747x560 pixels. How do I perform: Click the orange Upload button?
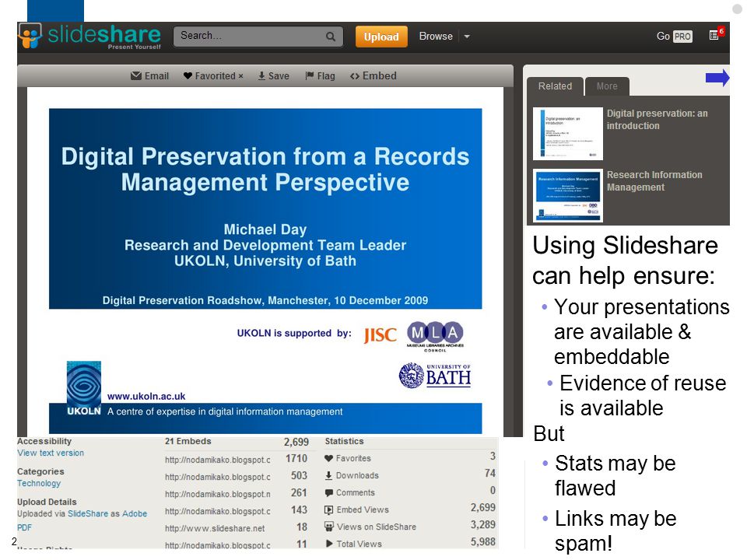click(x=381, y=37)
